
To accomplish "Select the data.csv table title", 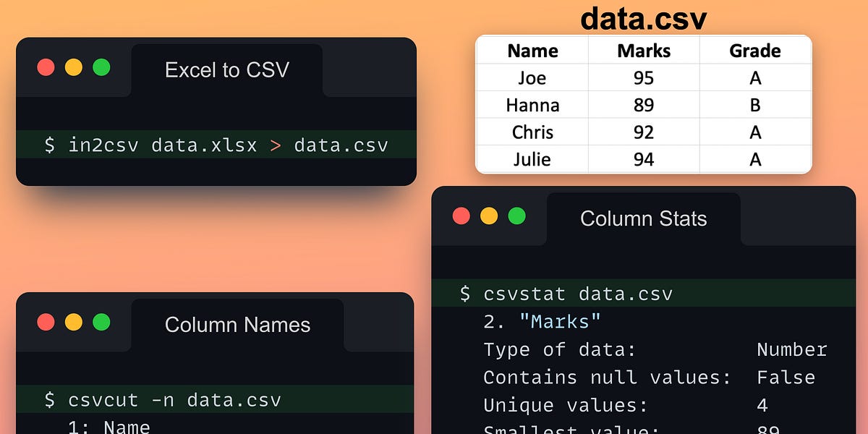I will [642, 20].
